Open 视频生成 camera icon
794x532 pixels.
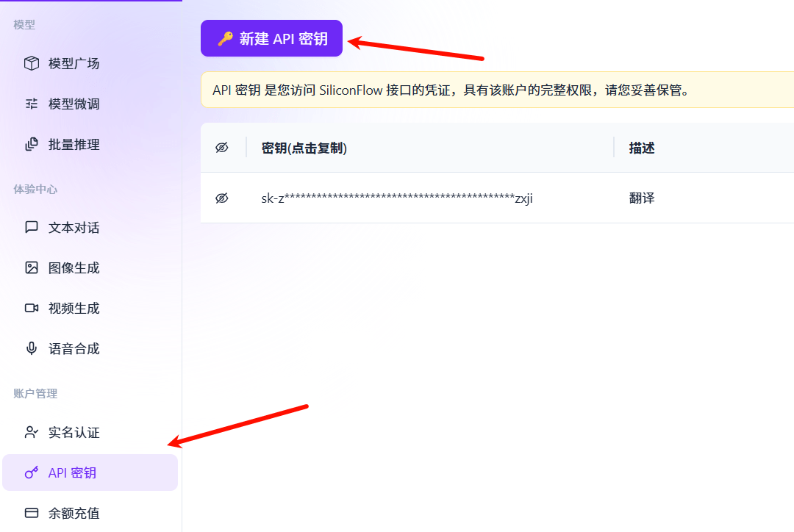32,308
